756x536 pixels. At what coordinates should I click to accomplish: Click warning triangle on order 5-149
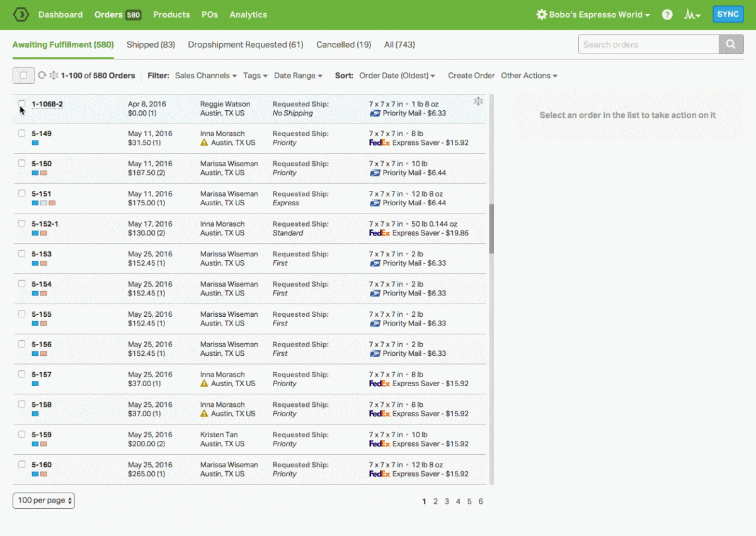click(204, 143)
